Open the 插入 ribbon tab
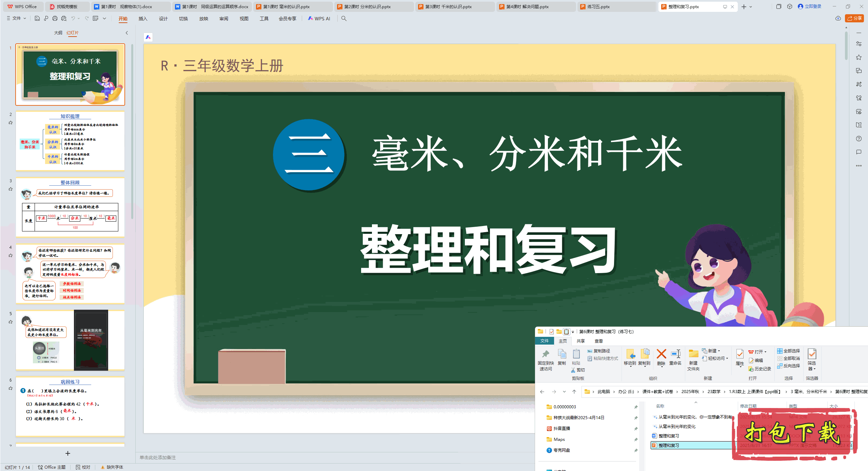This screenshot has width=868, height=471. [143, 19]
